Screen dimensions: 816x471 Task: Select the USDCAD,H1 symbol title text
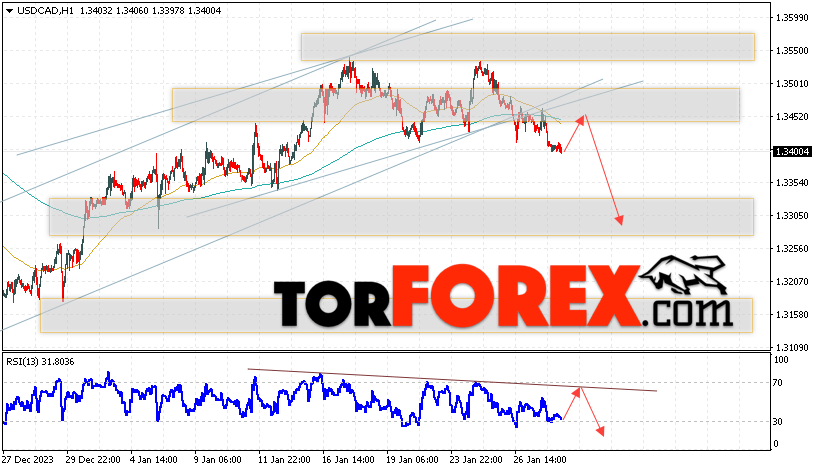pos(45,10)
